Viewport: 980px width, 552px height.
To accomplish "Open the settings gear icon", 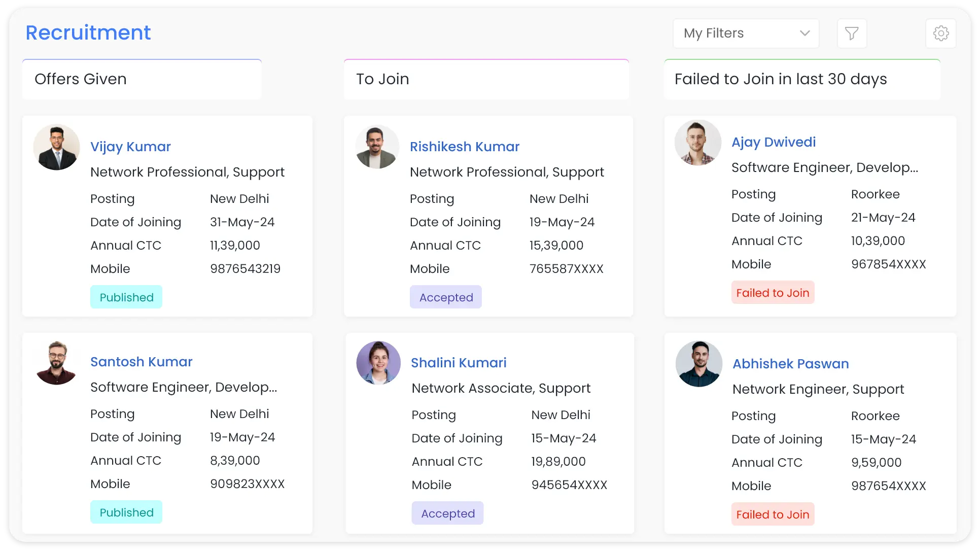I will coord(941,33).
